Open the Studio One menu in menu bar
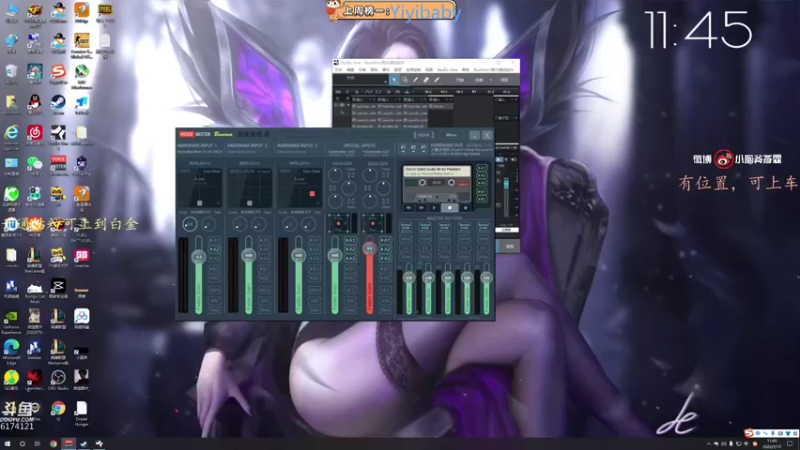Screen dimensions: 800x450 447,69
